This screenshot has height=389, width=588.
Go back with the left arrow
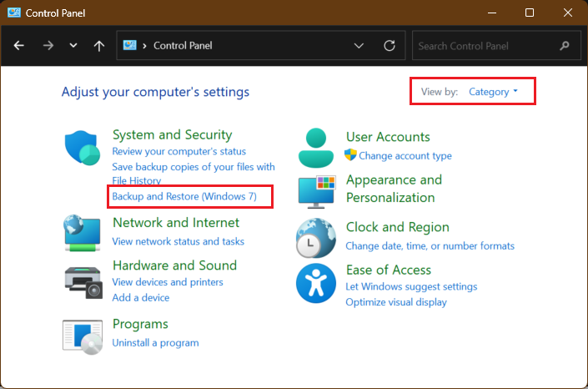18,46
